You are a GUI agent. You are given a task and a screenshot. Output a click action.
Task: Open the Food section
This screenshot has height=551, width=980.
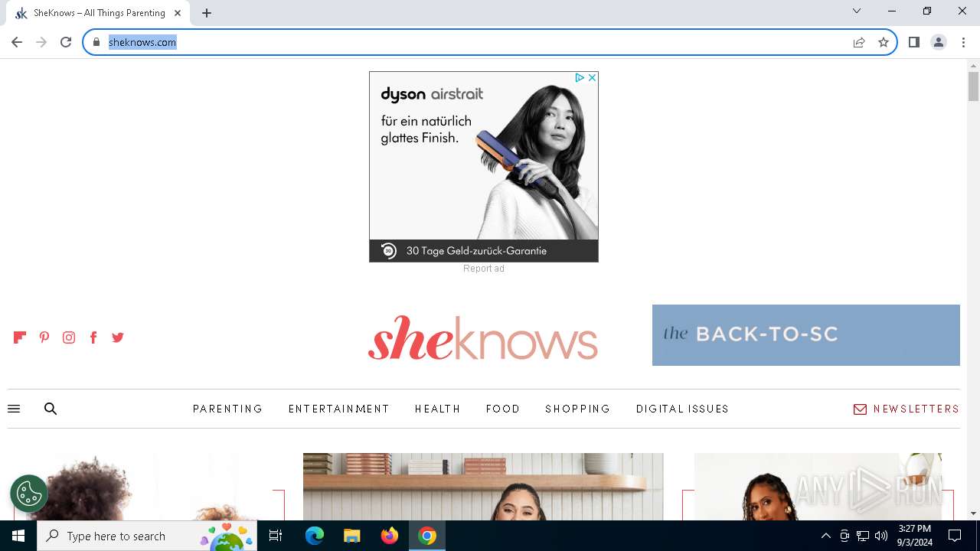pyautogui.click(x=503, y=409)
